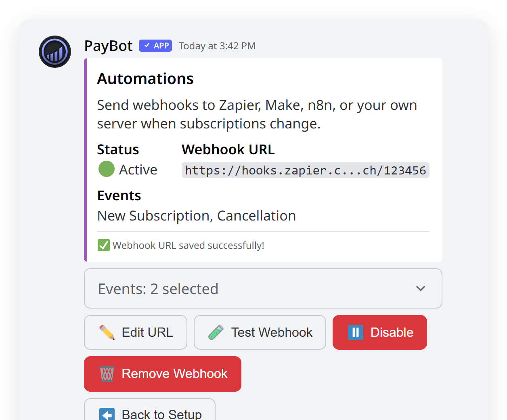
Task: Click the PayBot sender name
Action: 108,46
